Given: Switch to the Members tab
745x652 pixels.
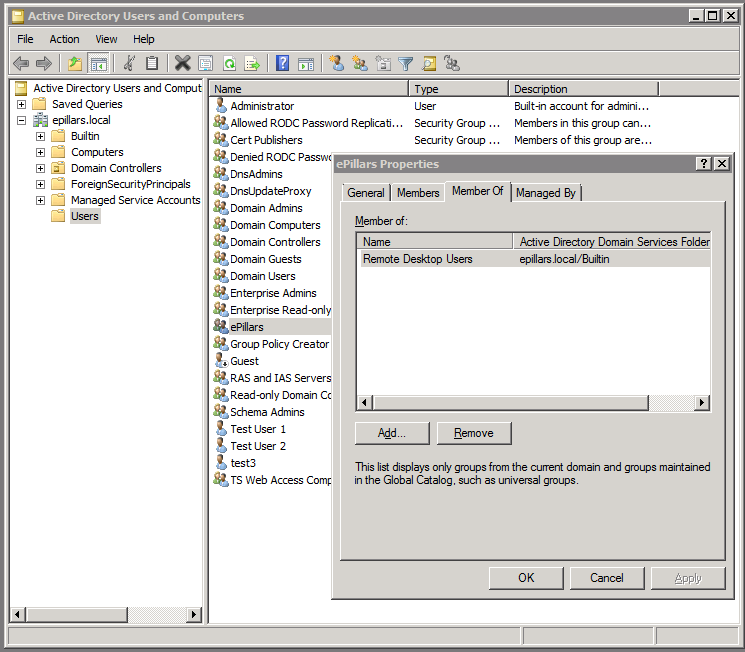Looking at the screenshot, I should pos(418,193).
